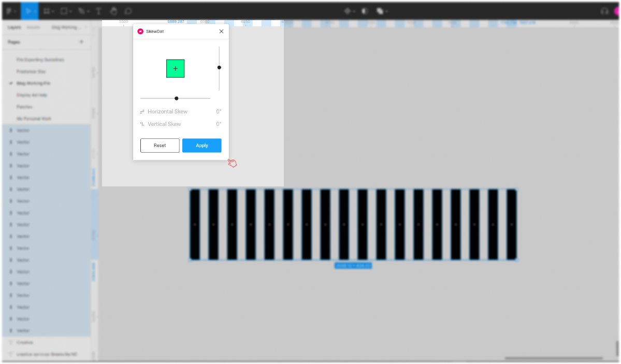621x364 pixels.
Task: Select the Move tool
Action: [30, 10]
